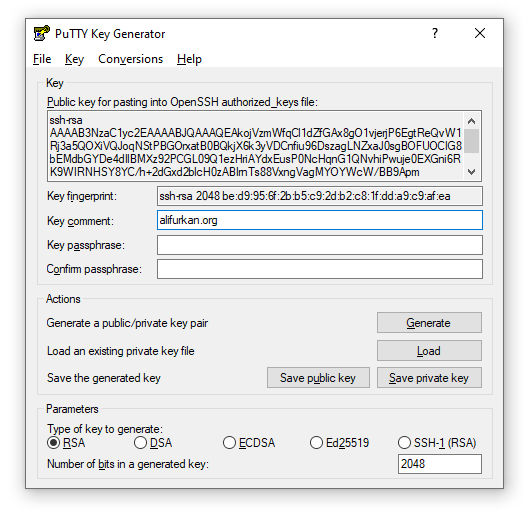Click the Key passphrase field

[319, 245]
